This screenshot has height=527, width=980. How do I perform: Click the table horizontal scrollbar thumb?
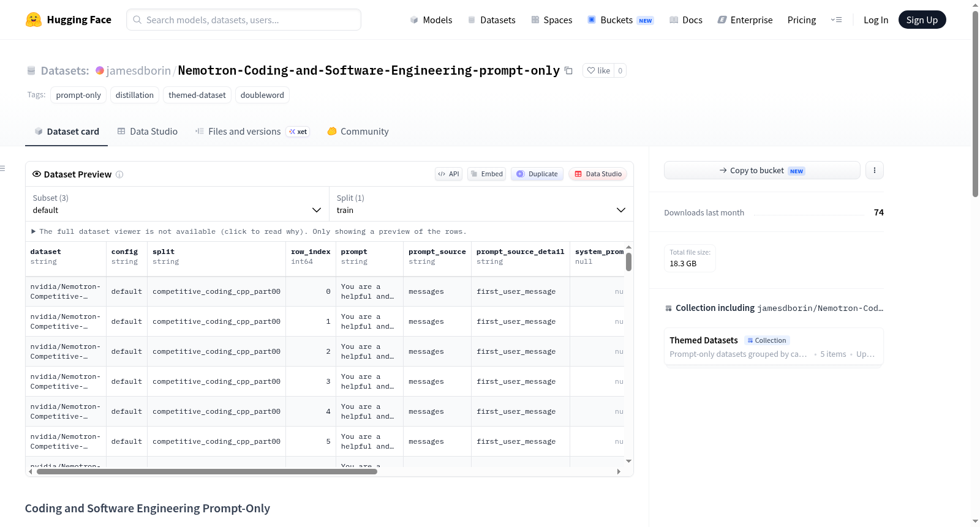207,472
